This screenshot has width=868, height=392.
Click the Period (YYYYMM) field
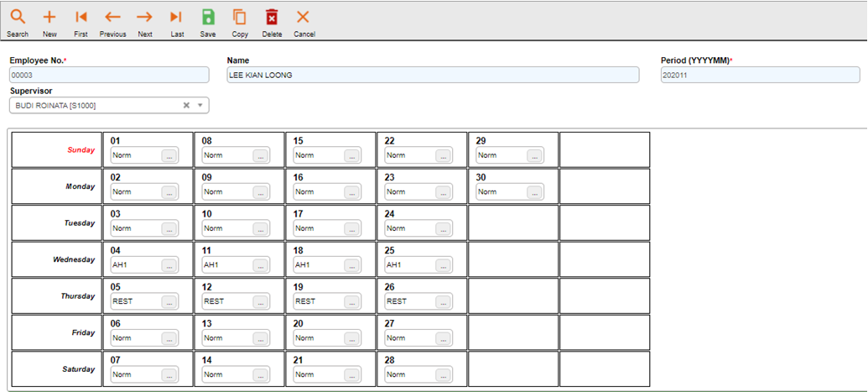[759, 76]
